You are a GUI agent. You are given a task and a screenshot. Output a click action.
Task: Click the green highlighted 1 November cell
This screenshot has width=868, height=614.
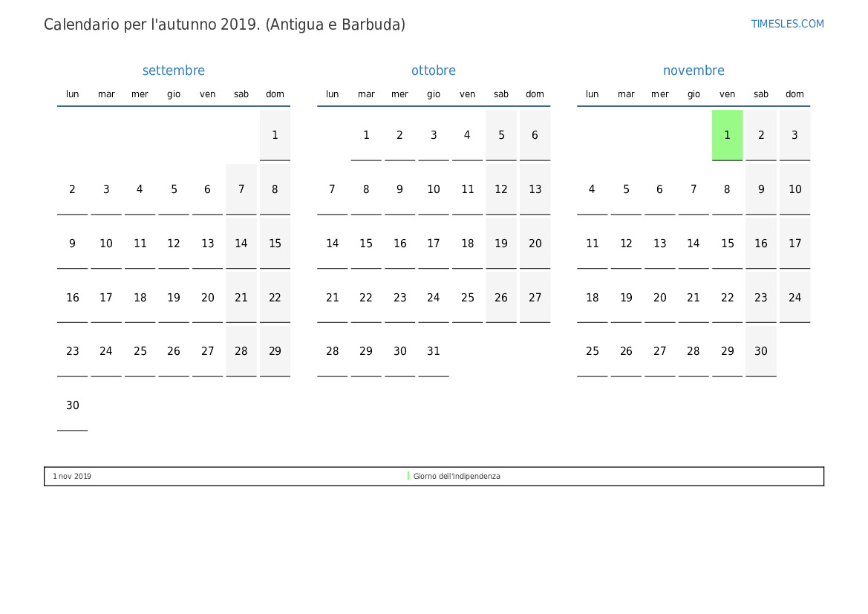[727, 135]
